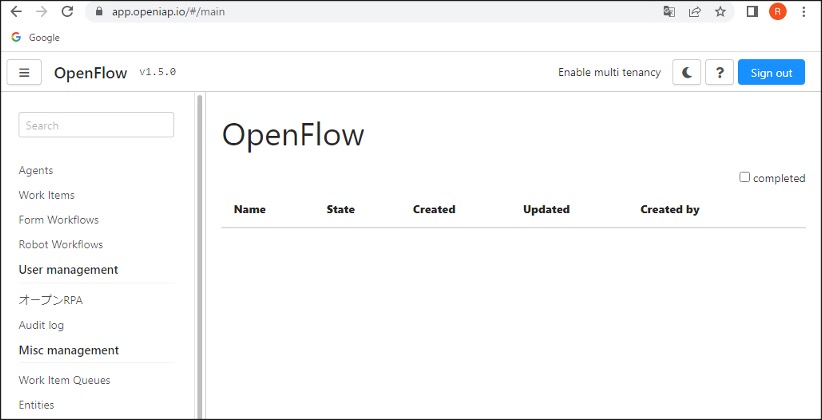Open the profile avatar R

[x=777, y=12]
